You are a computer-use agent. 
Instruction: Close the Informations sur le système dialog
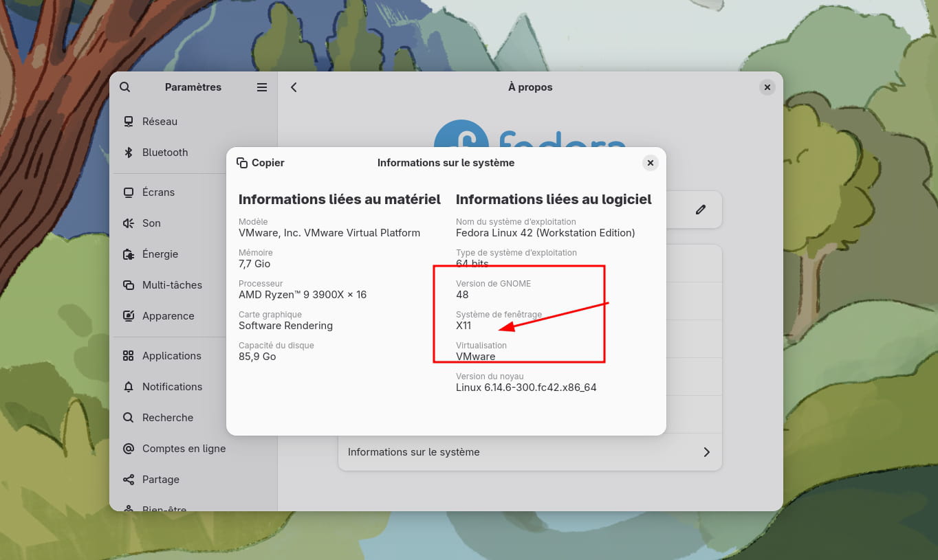click(650, 163)
